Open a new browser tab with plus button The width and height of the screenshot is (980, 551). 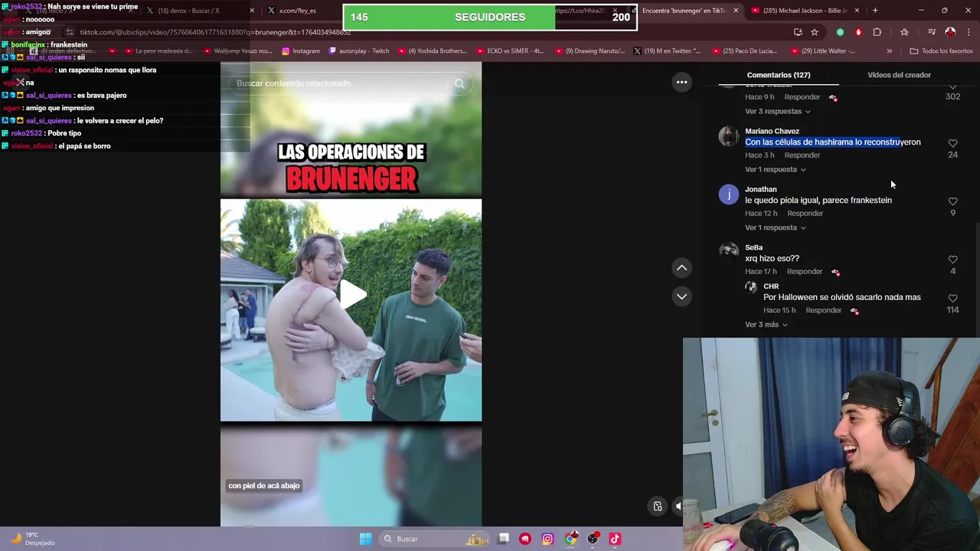875,11
